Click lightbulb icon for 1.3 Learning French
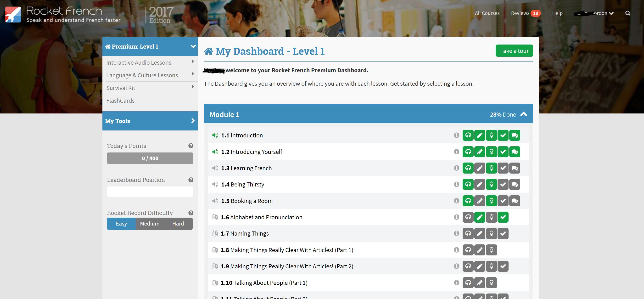The width and height of the screenshot is (644, 299). (491, 168)
